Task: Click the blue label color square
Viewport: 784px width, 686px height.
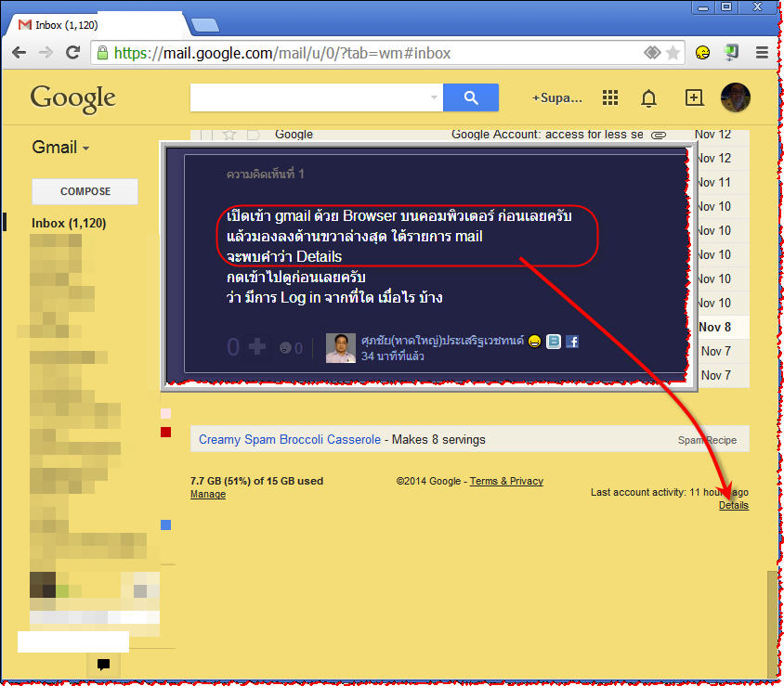Action: (166, 524)
